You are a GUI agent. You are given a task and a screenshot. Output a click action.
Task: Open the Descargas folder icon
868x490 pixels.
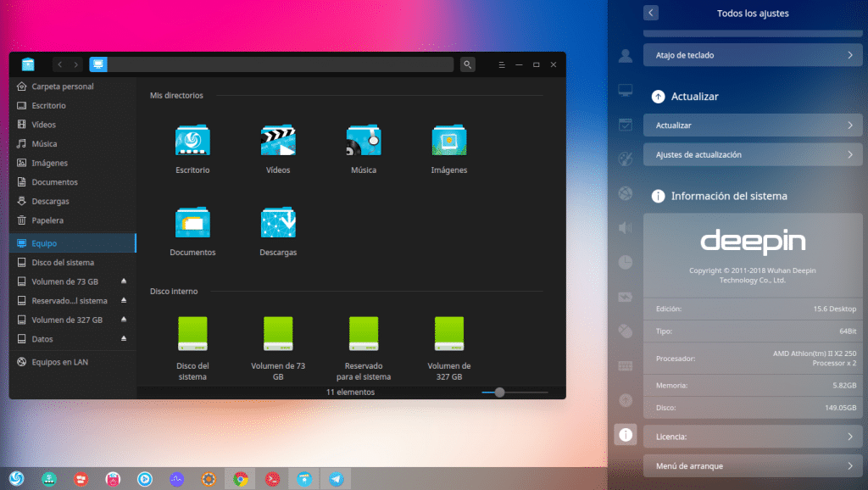[x=278, y=223]
